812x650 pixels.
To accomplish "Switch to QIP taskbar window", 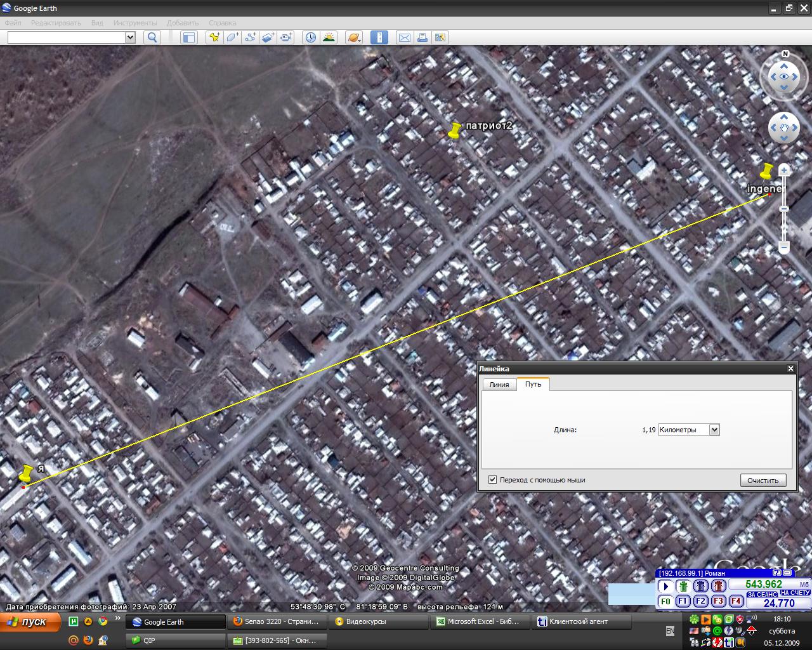I will (x=175, y=640).
